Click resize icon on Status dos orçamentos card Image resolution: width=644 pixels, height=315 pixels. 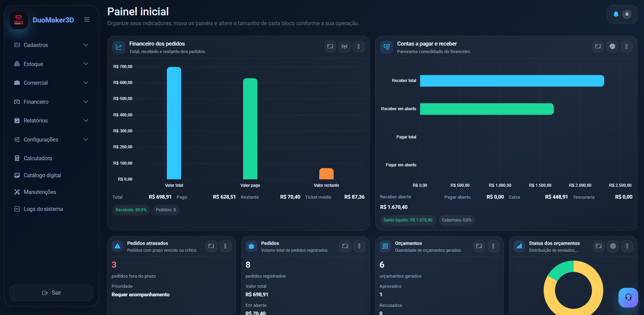pyautogui.click(x=599, y=246)
